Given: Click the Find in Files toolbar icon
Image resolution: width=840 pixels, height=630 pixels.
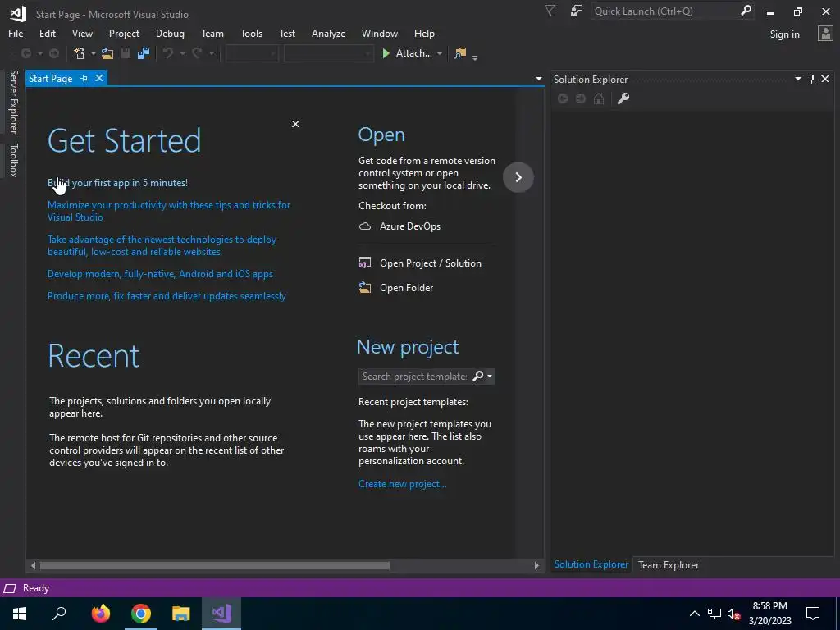Looking at the screenshot, I should tap(460, 53).
